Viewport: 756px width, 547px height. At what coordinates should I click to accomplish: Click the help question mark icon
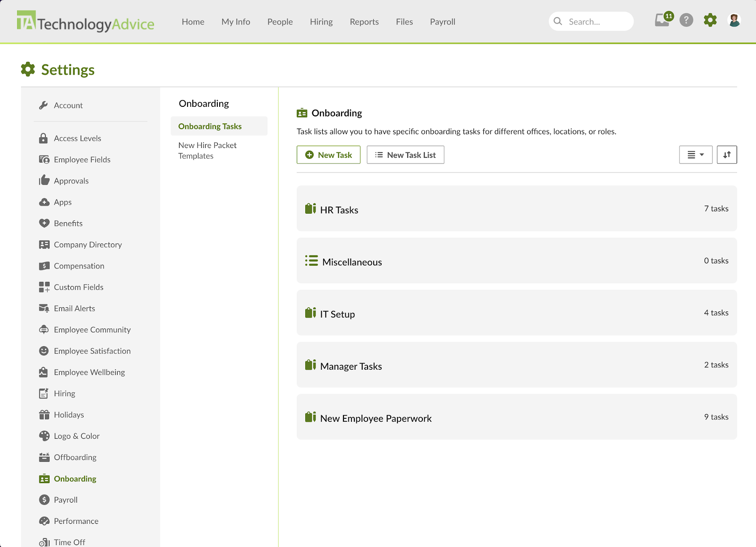686,20
